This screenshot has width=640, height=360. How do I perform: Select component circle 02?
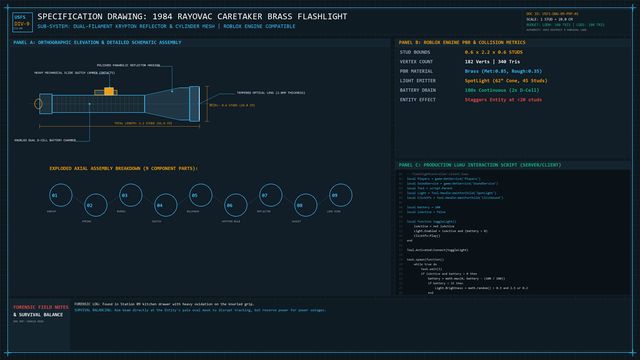click(x=96, y=205)
